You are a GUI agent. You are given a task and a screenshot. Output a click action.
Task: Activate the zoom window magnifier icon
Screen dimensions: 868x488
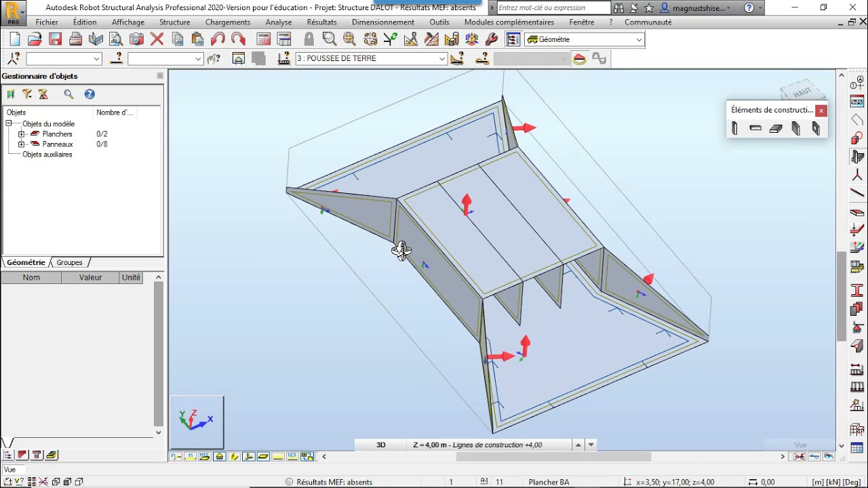[330, 39]
